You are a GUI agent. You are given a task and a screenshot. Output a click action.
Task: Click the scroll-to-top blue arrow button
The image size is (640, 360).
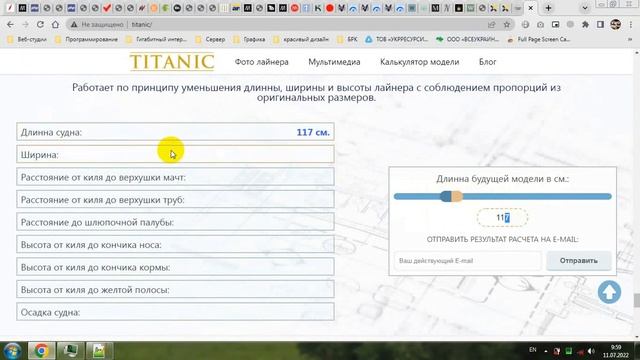pyautogui.click(x=609, y=292)
